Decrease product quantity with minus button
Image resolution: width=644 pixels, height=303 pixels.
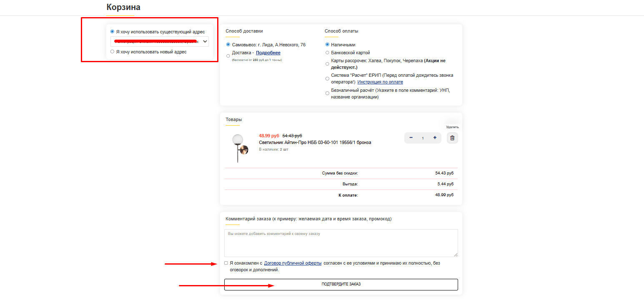click(x=411, y=138)
